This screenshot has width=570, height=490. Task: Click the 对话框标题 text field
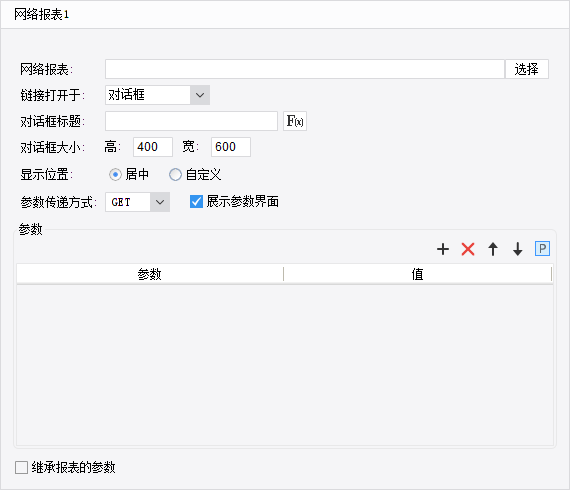click(192, 121)
